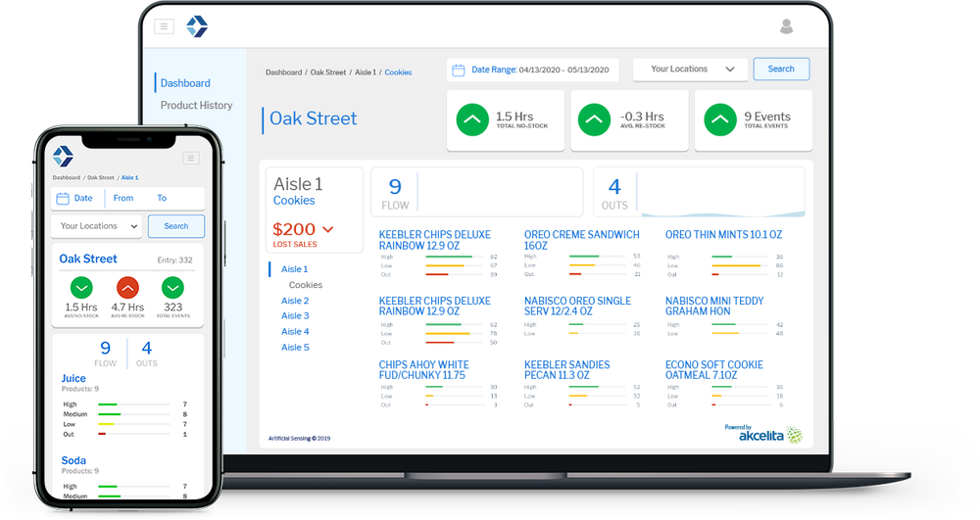
Task: Open the user profile avatar icon
Action: pos(786,26)
